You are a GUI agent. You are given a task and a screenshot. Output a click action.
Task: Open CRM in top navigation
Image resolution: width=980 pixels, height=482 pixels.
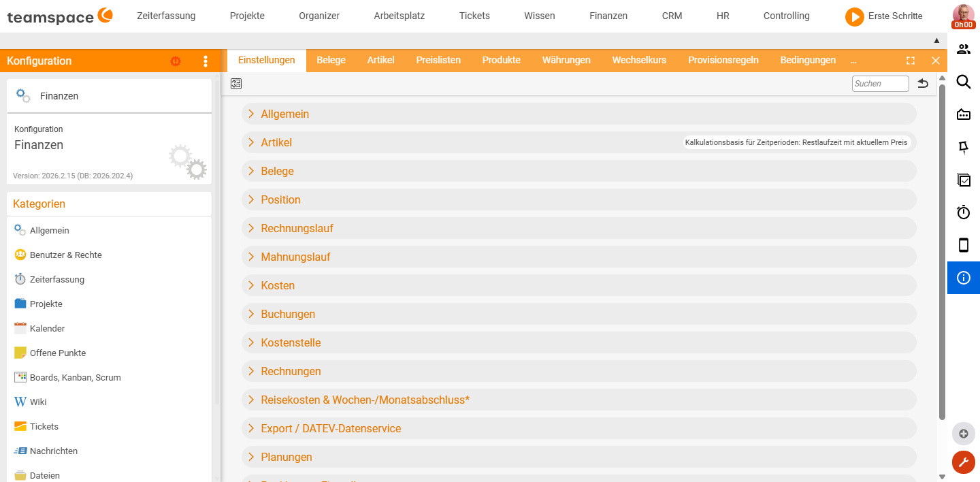(672, 16)
